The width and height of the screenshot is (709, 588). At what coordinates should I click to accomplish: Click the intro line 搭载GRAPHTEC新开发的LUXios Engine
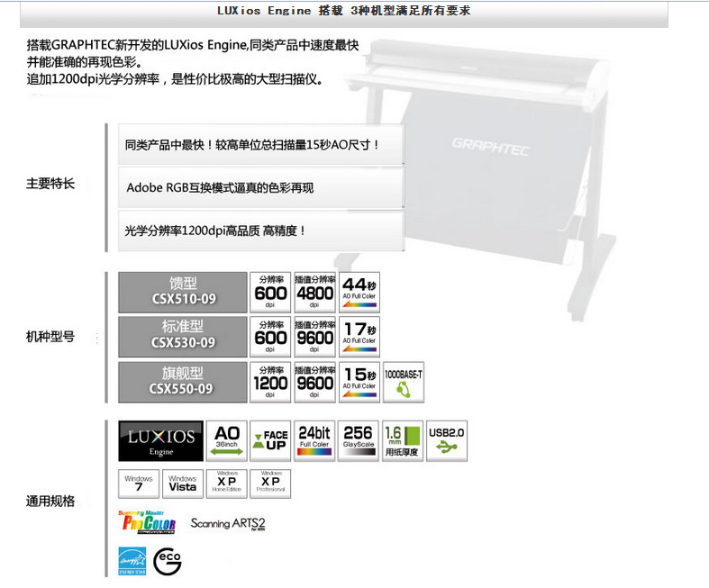click(x=193, y=45)
